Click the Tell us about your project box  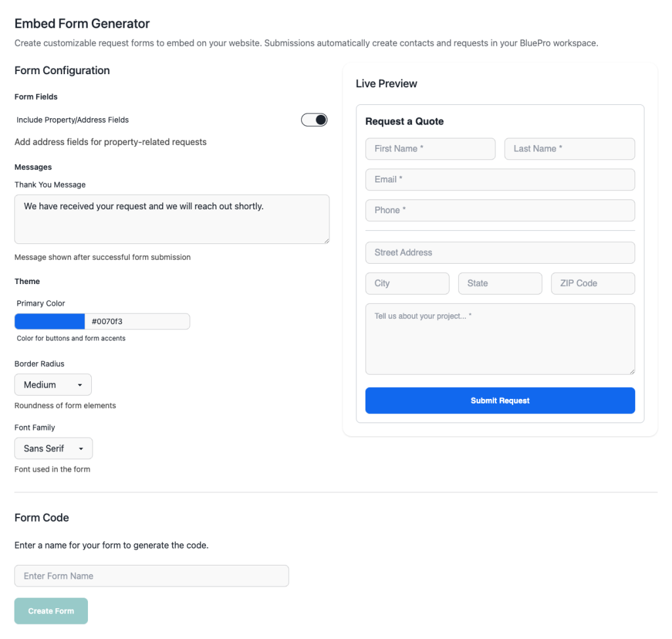point(500,339)
